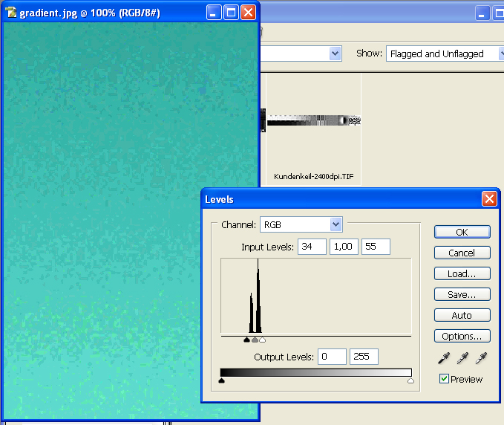Apply Auto levels adjustment
Image resolution: width=504 pixels, height=425 pixels.
pos(462,315)
